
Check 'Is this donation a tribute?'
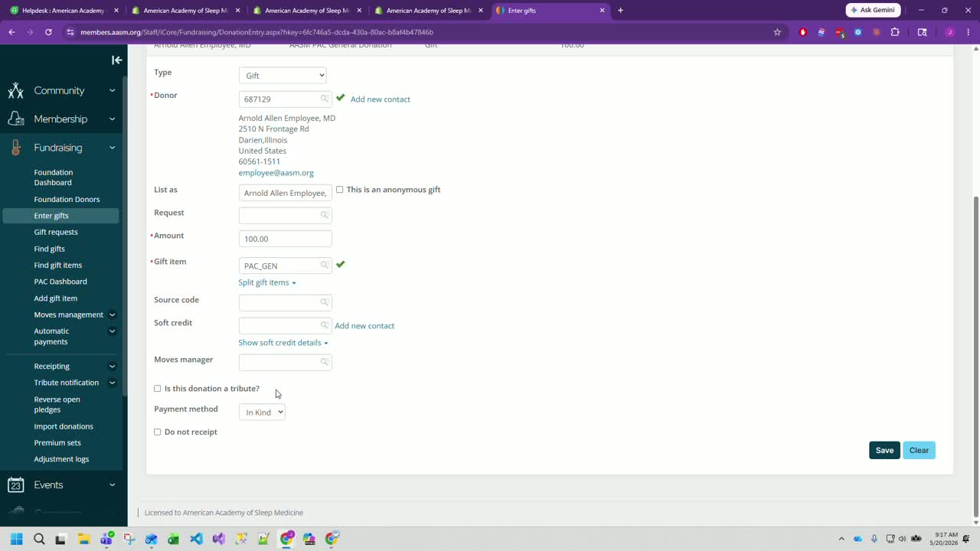click(158, 389)
